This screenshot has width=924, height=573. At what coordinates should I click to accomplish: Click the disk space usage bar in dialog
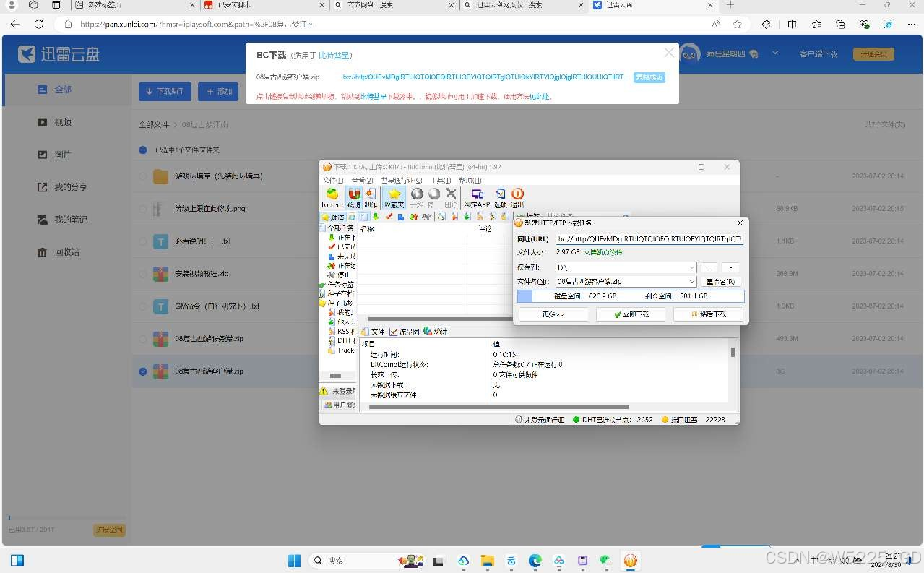point(631,296)
